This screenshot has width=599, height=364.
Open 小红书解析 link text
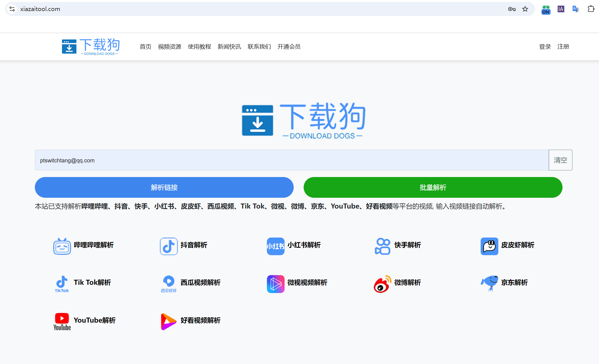[304, 245]
